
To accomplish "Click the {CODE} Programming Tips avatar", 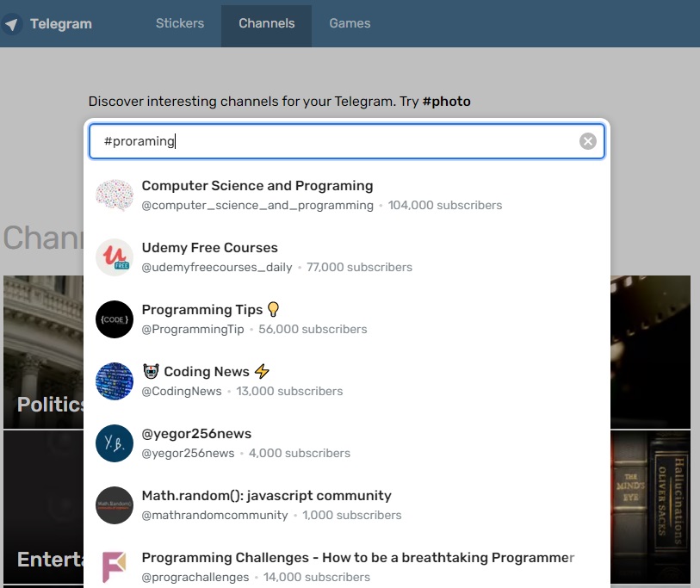I will click(115, 319).
